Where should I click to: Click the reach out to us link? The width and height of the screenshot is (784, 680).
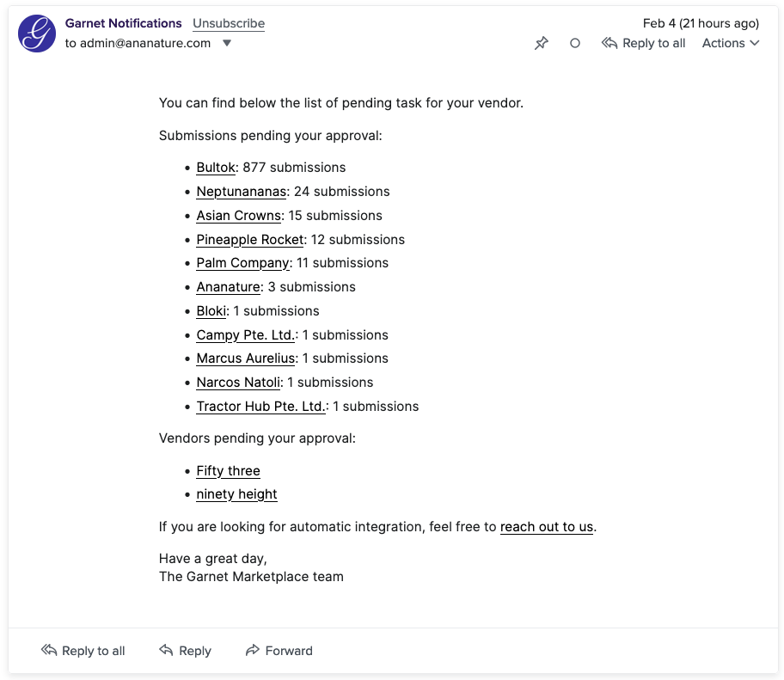[x=546, y=527]
